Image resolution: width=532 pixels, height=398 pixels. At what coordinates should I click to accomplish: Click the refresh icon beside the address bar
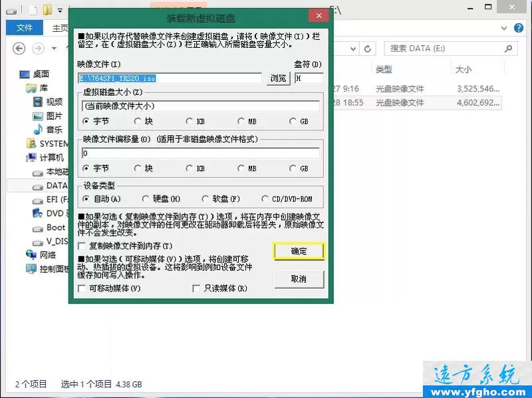368,49
